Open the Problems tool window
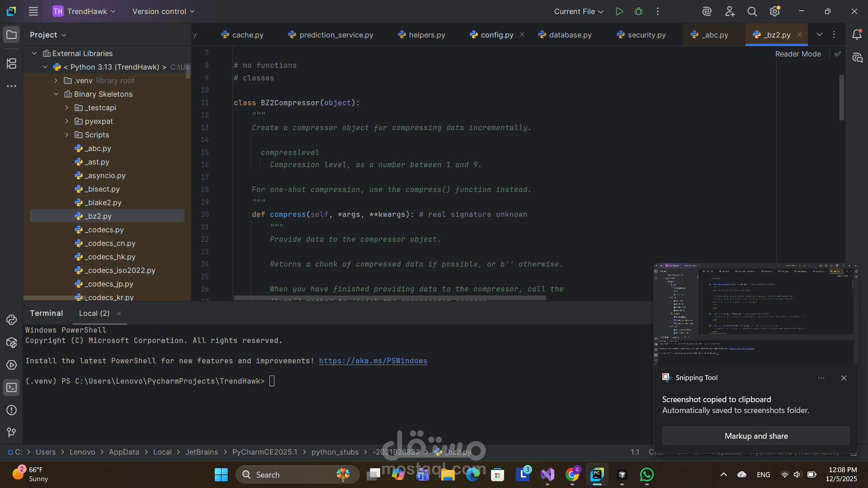This screenshot has height=488, width=868. click(11, 410)
